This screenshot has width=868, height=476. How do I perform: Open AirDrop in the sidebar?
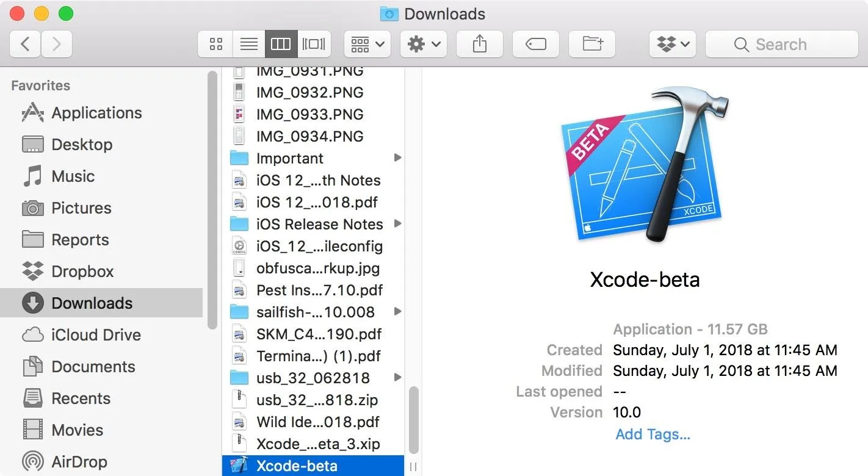click(x=101, y=462)
